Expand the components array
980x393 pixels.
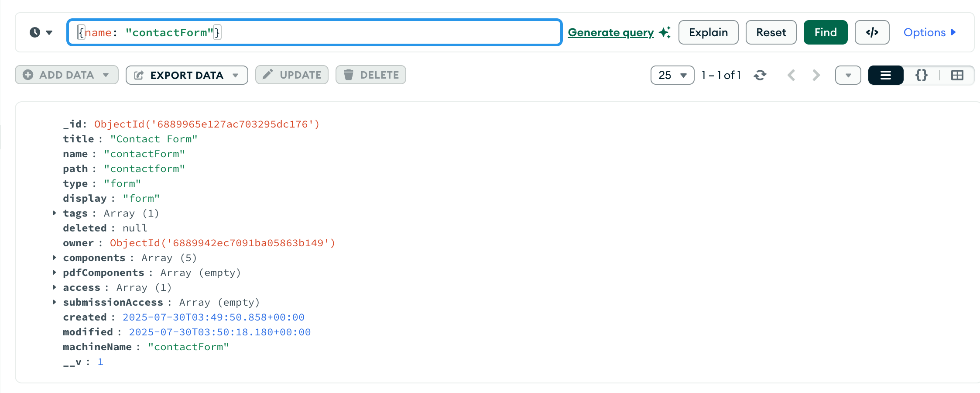pos(54,258)
